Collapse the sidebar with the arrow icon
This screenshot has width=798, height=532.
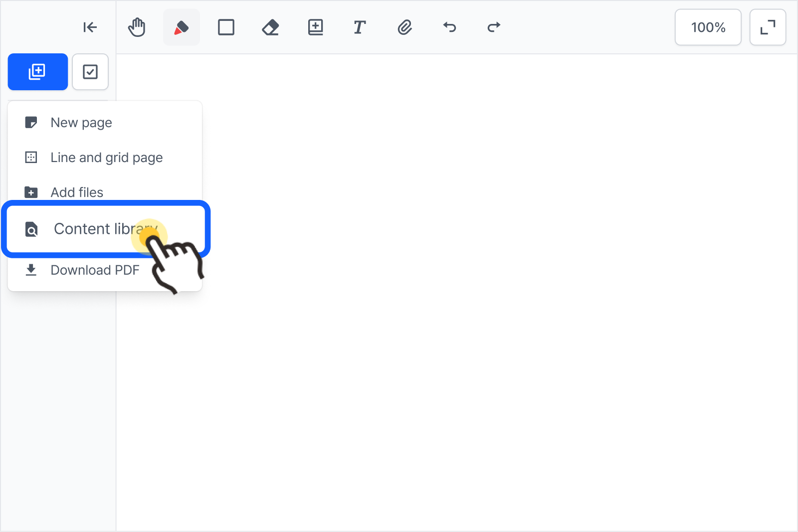(x=90, y=27)
